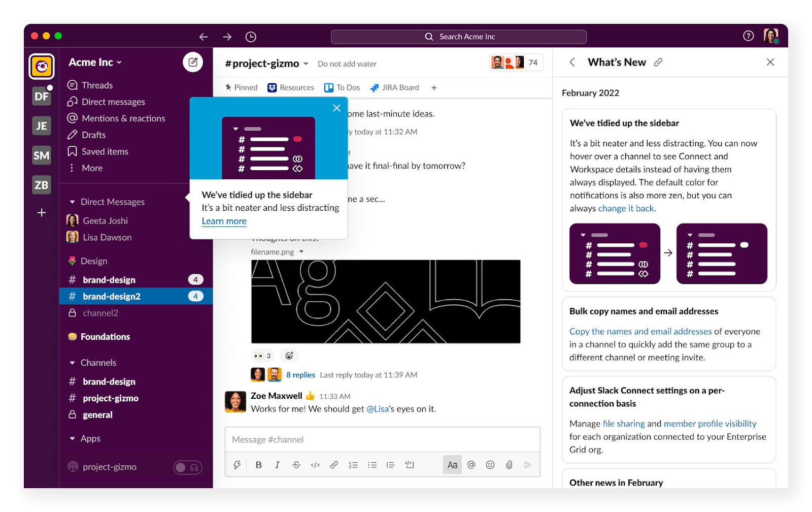
Task: Click the attach file paperclip icon
Action: [x=509, y=465]
